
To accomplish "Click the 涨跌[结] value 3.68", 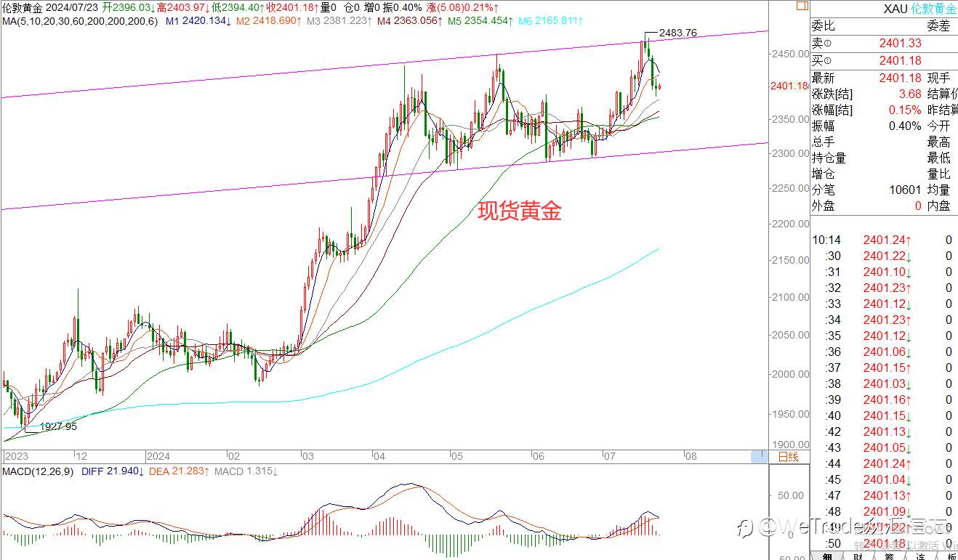I will [909, 94].
